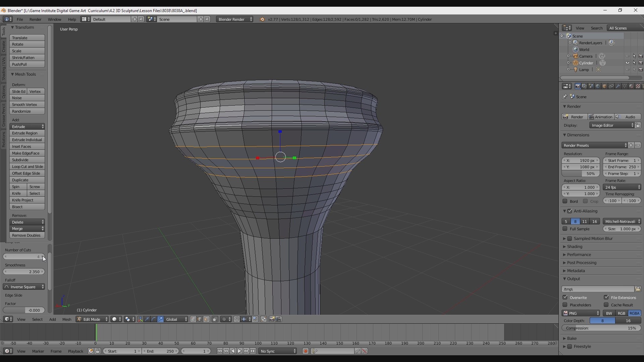Toggle Cylinder visibility eye in outliner
644x362 pixels.
pos(628,63)
